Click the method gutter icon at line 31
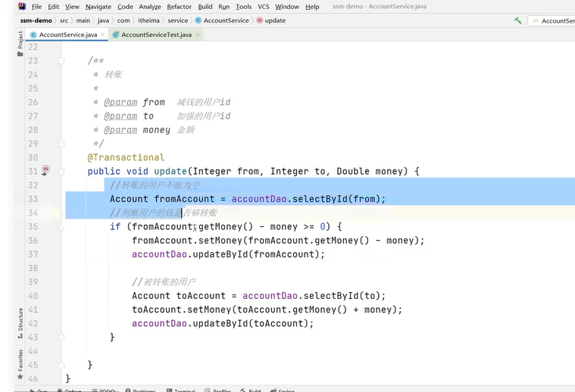This screenshot has width=575, height=392. tap(45, 170)
